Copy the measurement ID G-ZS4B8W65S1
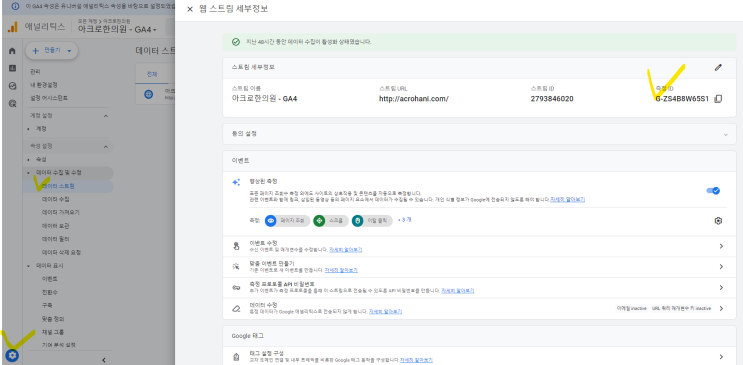Screen dimensions: 743x365 (718, 99)
